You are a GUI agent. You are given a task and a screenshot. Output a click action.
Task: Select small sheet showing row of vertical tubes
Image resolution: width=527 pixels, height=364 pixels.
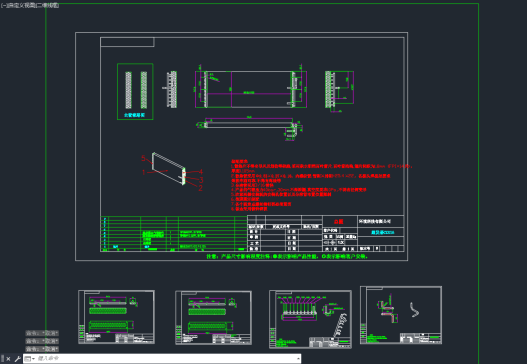coord(310,319)
